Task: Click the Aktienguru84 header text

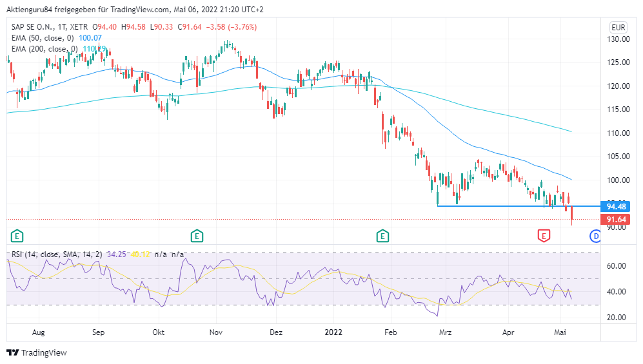Action: pos(30,10)
